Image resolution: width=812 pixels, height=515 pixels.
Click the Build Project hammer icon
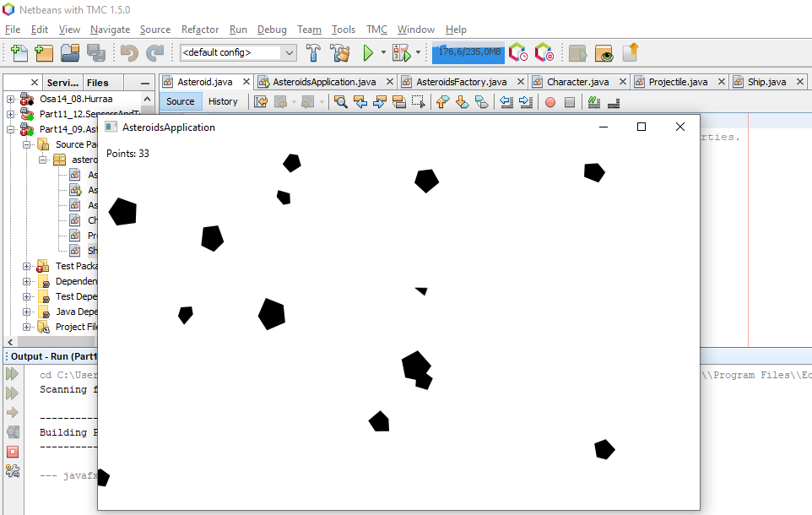313,53
